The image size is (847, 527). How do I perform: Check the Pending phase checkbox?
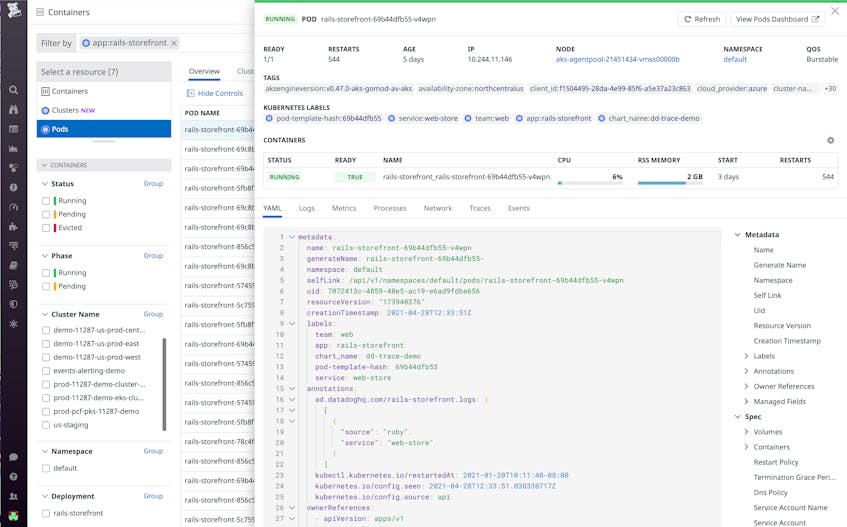pos(46,286)
